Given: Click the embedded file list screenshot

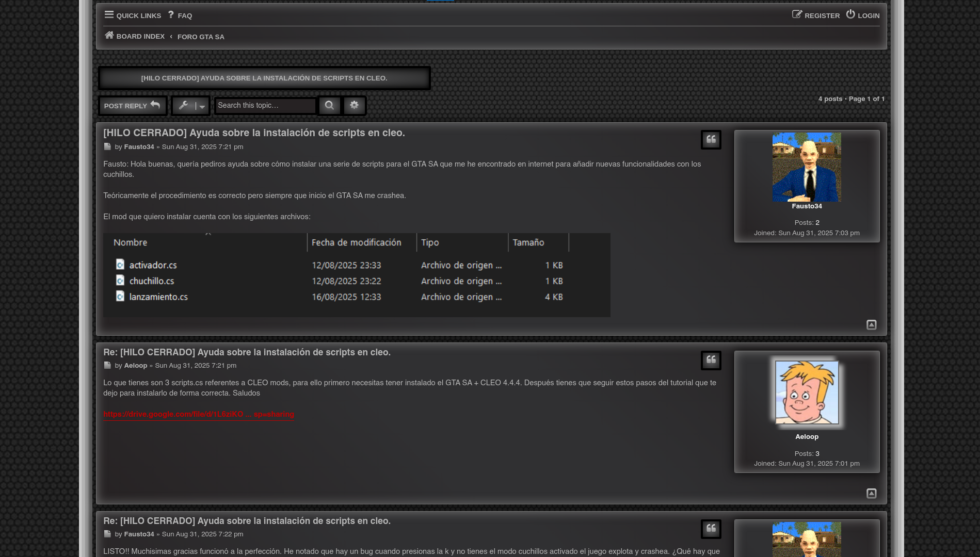Looking at the screenshot, I should [x=357, y=275].
